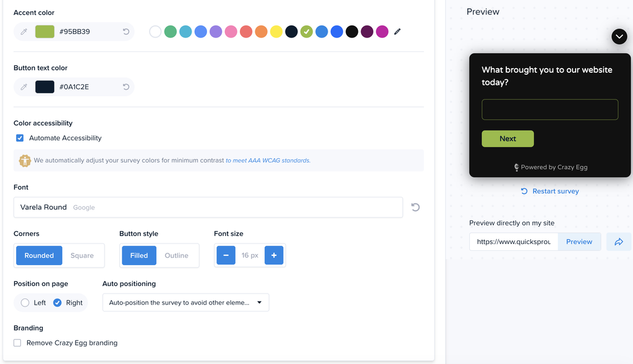The width and height of the screenshot is (633, 364).
Task: Pick the pink color swatch
Action: pyautogui.click(x=231, y=32)
